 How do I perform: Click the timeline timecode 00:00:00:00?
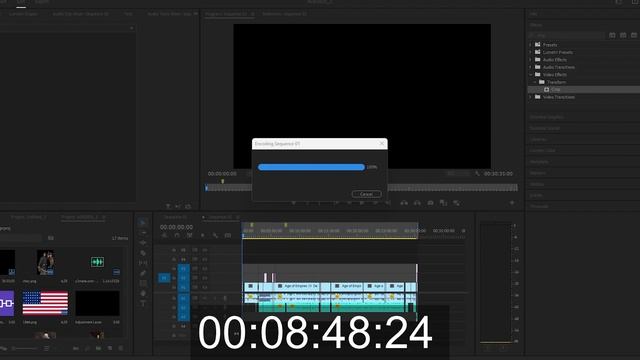(176, 227)
